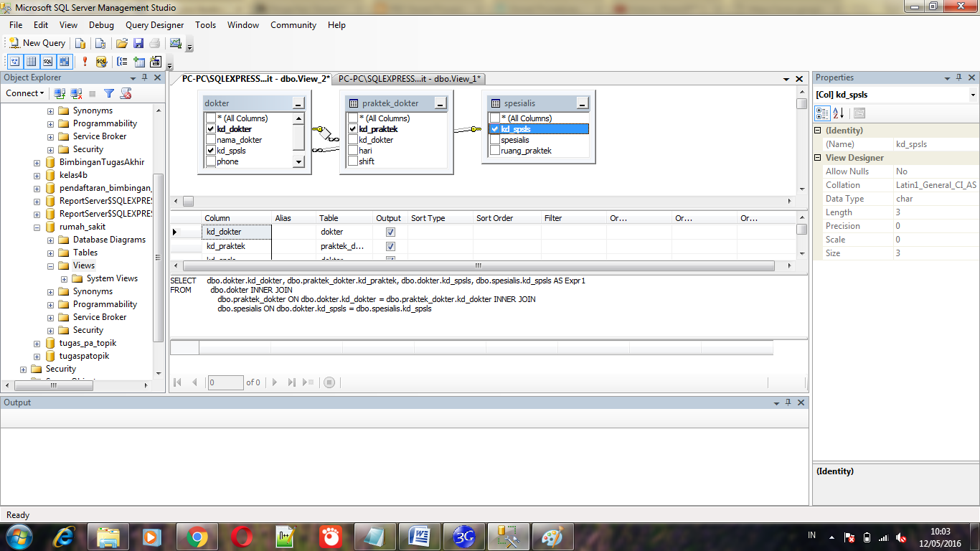
Task: Click Move Next record navigation button
Action: tap(275, 382)
